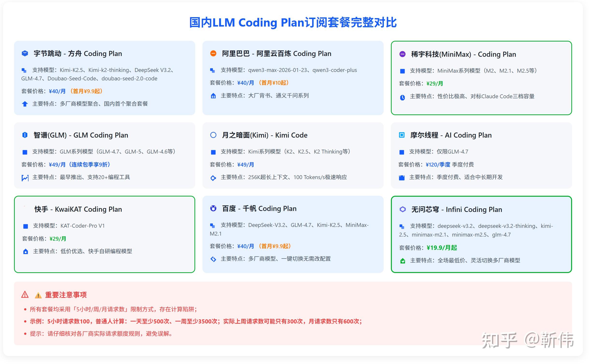Click the 无问芯穹 hexagon header icon
The height and width of the screenshot is (364, 589).
(402, 209)
